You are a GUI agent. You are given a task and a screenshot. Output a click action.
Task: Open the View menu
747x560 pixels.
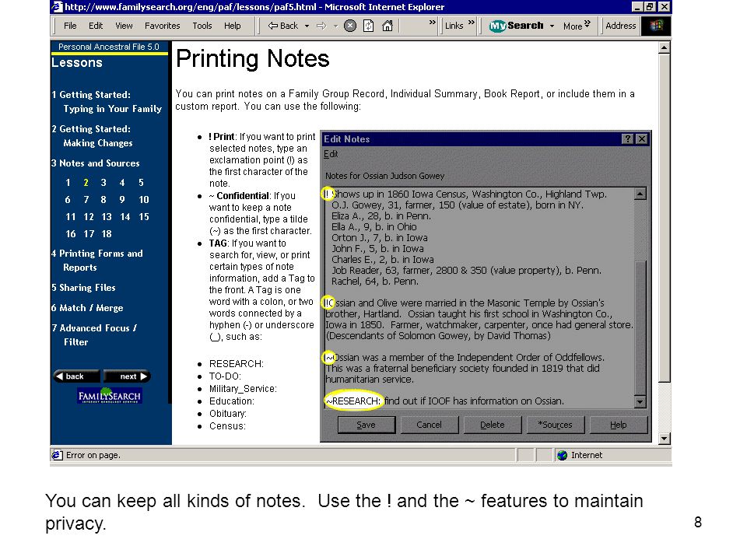tap(124, 26)
